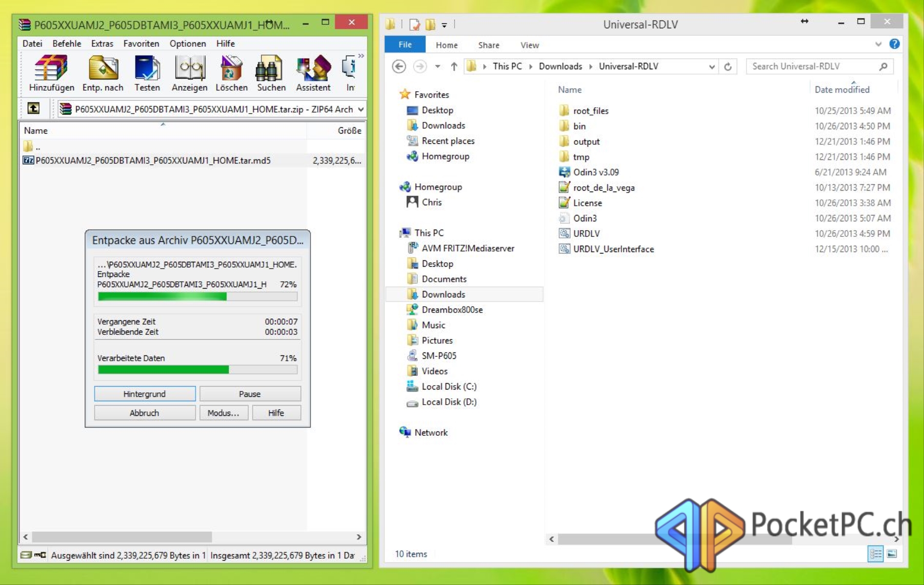This screenshot has width=924, height=585.
Task: Click the Properties icon in Explorer quick access toolbar
Action: point(414,24)
